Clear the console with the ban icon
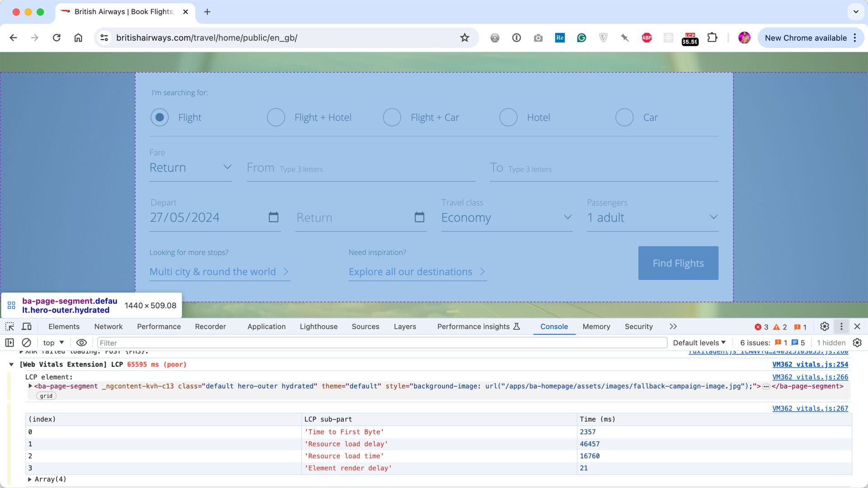868x488 pixels. (27, 343)
